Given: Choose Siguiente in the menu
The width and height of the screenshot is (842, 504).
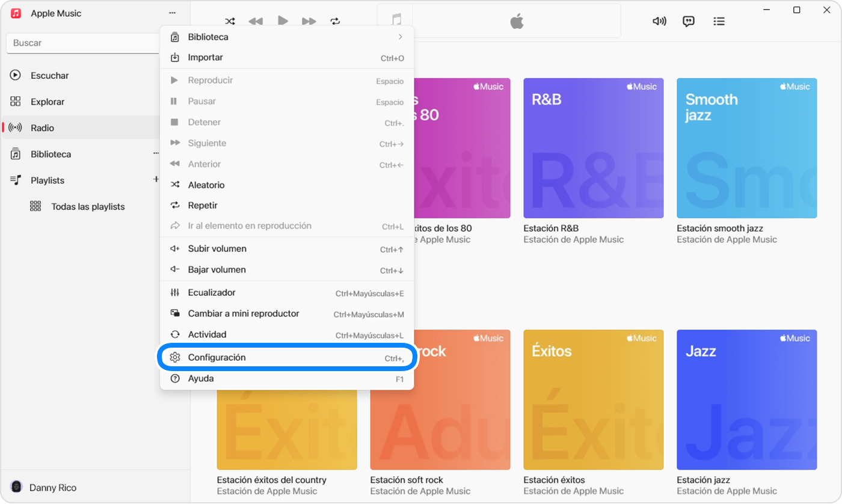Looking at the screenshot, I should pyautogui.click(x=287, y=143).
